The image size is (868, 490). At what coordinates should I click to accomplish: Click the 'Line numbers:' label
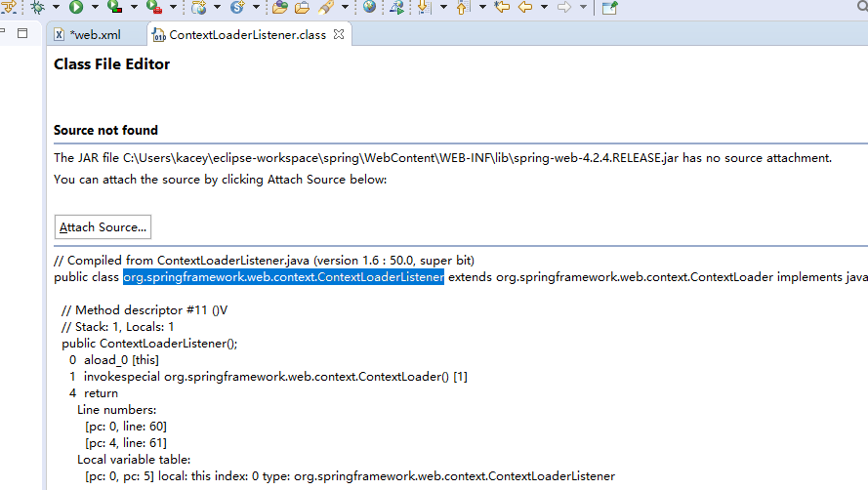click(117, 410)
